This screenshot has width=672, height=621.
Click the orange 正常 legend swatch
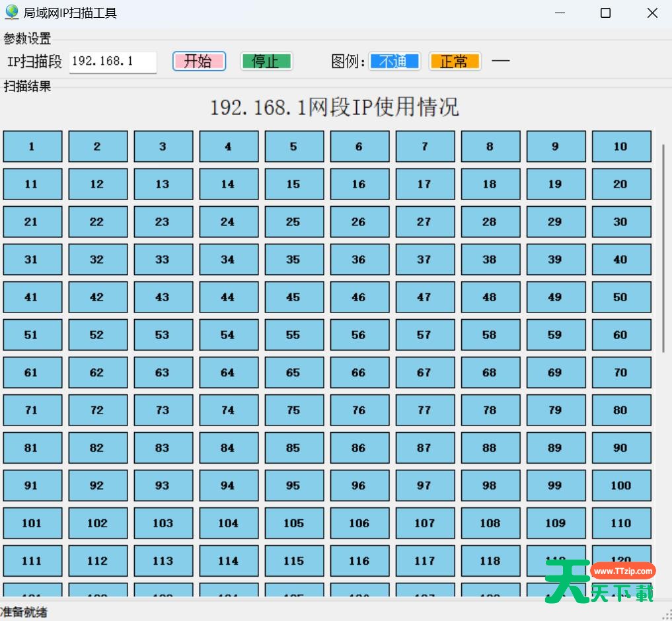point(455,61)
